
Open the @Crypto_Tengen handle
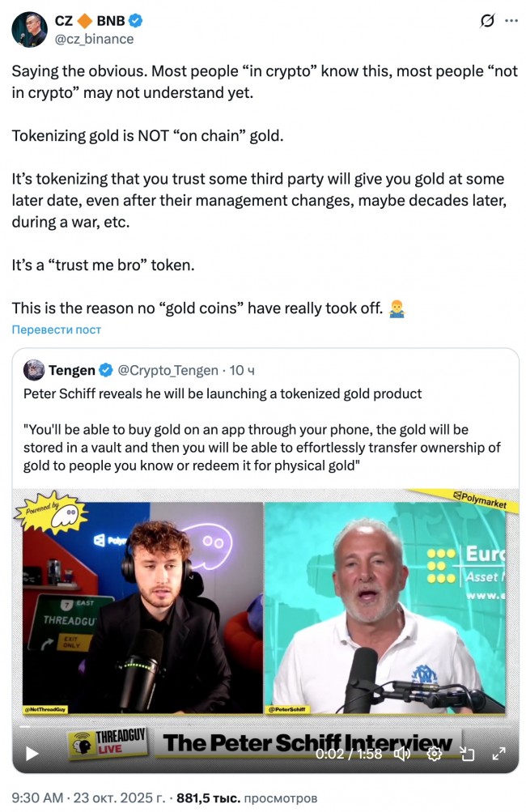pyautogui.click(x=168, y=370)
